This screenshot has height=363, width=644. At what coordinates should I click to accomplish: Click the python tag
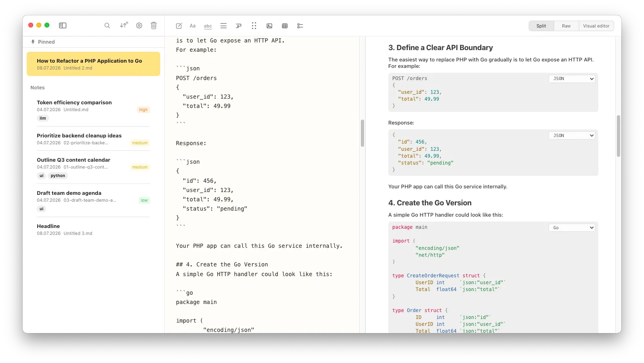point(58,176)
